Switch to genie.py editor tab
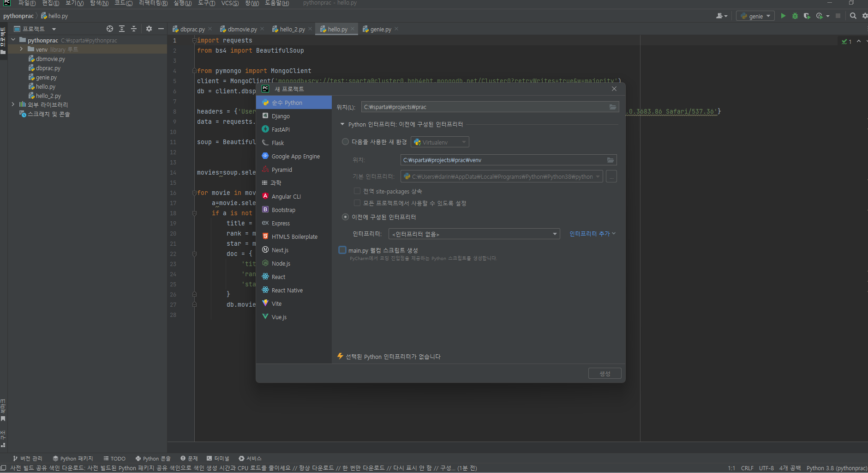The width and height of the screenshot is (868, 473). (x=381, y=29)
